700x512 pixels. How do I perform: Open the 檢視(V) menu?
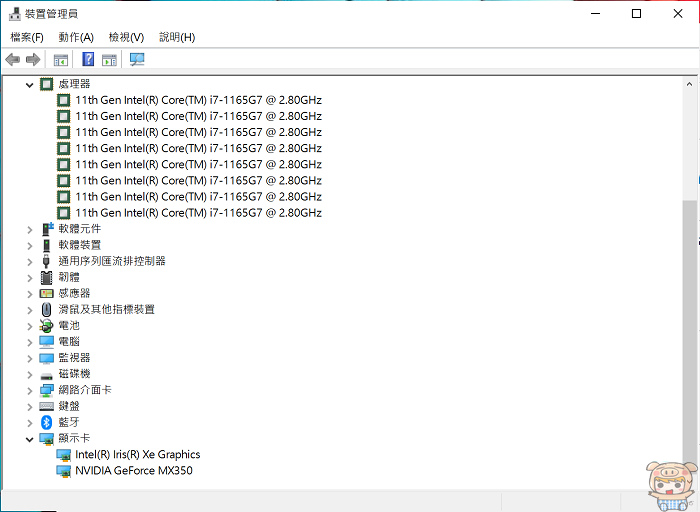pos(126,37)
